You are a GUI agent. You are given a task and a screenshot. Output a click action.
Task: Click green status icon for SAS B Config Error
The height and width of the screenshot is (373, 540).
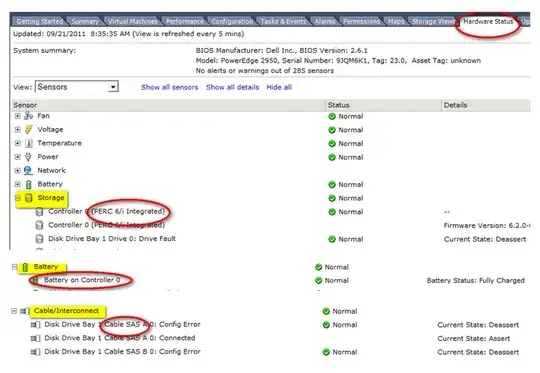326,352
